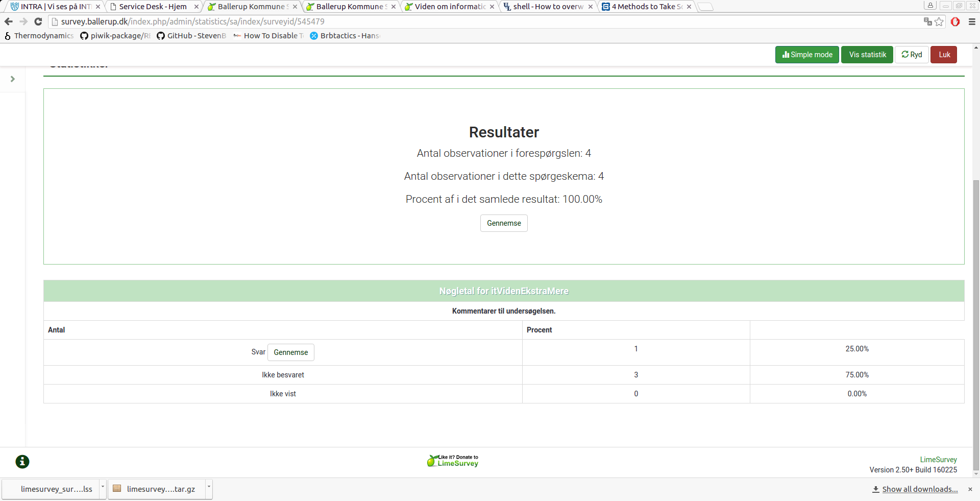The width and height of the screenshot is (980, 501).
Task: Click the browser reload page icon
Action: (x=38, y=21)
